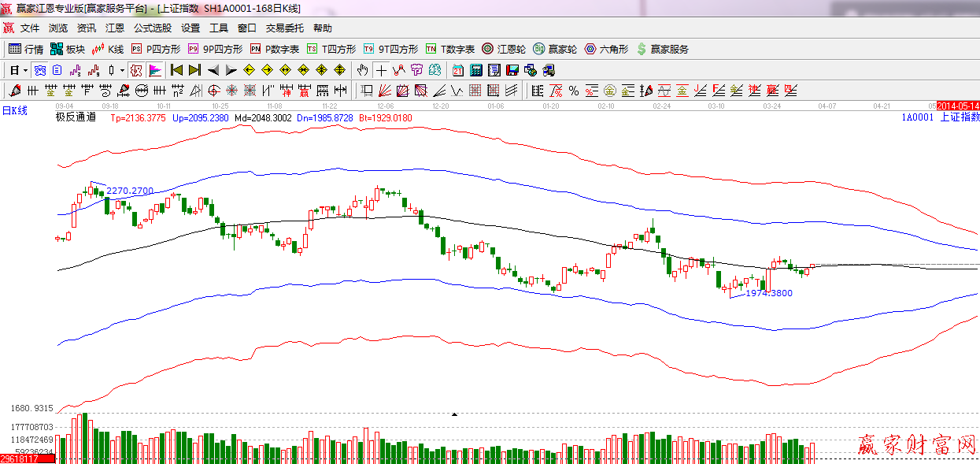This screenshot has height=464, width=980.
Task: Open the calendar icon in toolbar
Action: coord(457,70)
